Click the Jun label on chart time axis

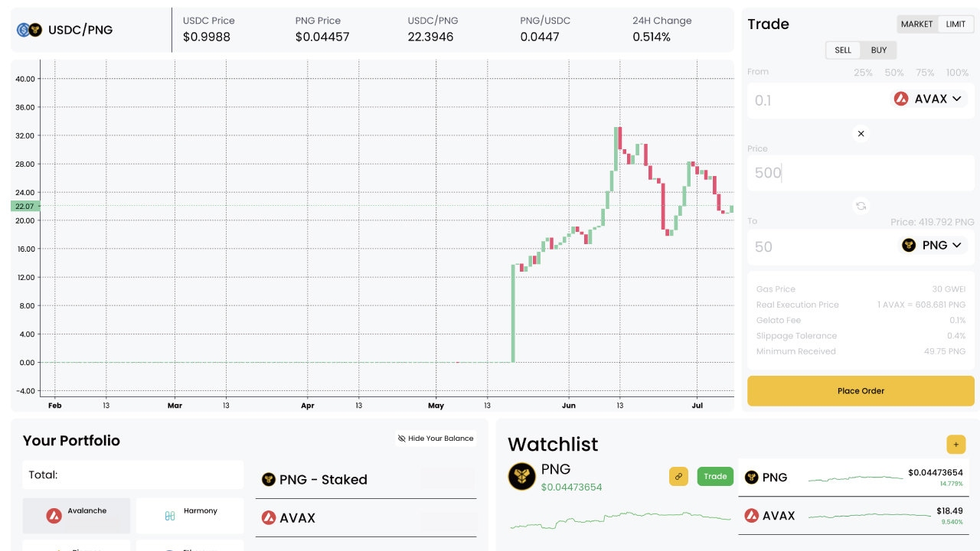point(568,406)
